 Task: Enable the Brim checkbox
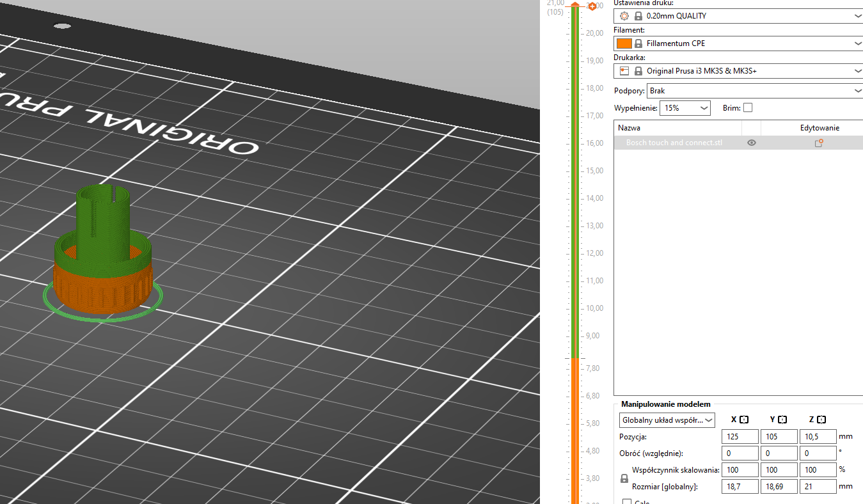(748, 108)
